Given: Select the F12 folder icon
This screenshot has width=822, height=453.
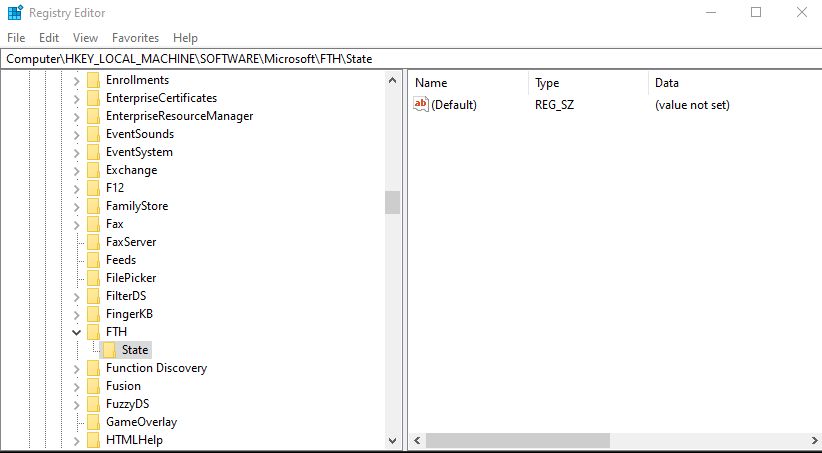Looking at the screenshot, I should point(93,188).
